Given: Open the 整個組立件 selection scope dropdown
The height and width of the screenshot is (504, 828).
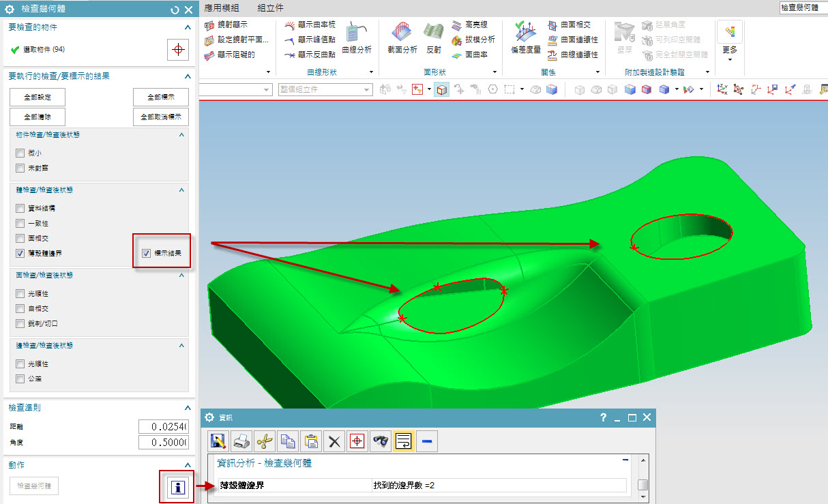Looking at the screenshot, I should [325, 89].
